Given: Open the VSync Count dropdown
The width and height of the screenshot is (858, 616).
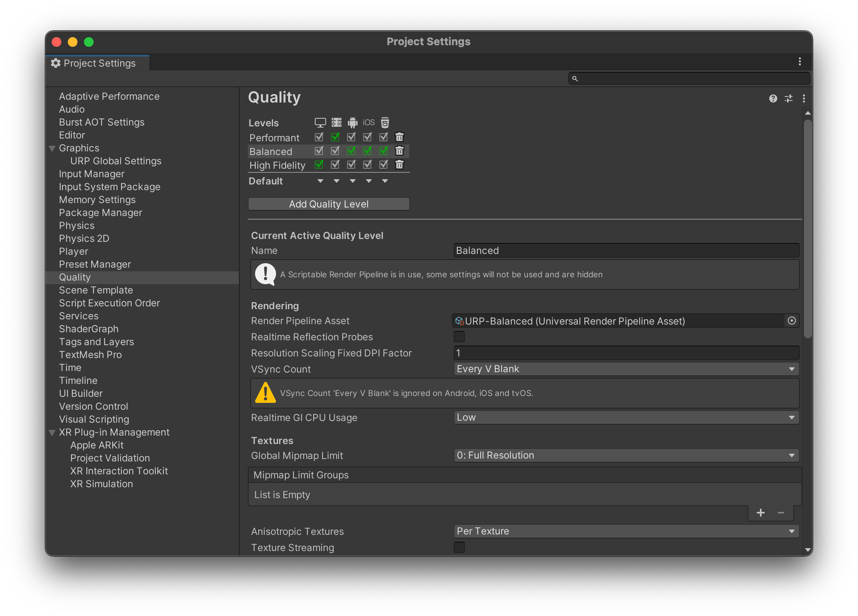Looking at the screenshot, I should 626,369.
